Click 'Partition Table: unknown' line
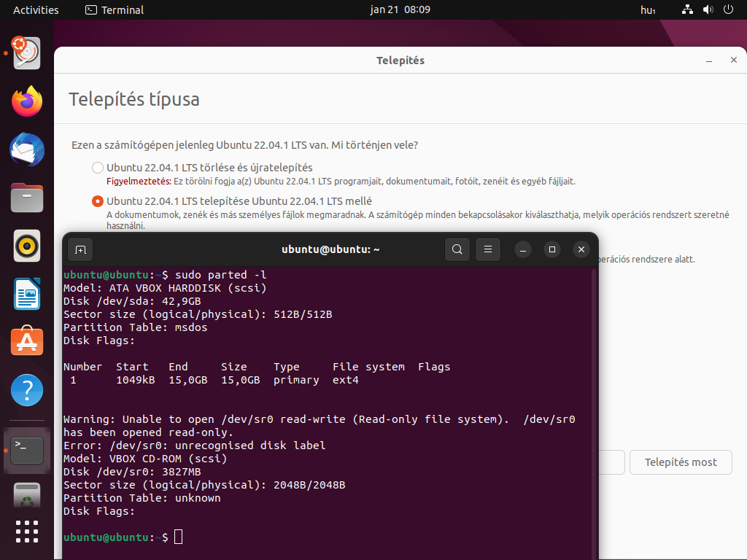The image size is (747, 560). [x=142, y=498]
